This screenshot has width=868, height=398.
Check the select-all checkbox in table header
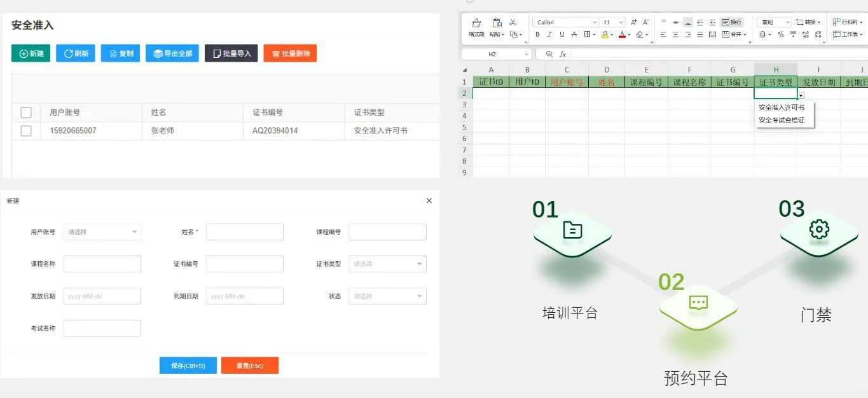25,112
